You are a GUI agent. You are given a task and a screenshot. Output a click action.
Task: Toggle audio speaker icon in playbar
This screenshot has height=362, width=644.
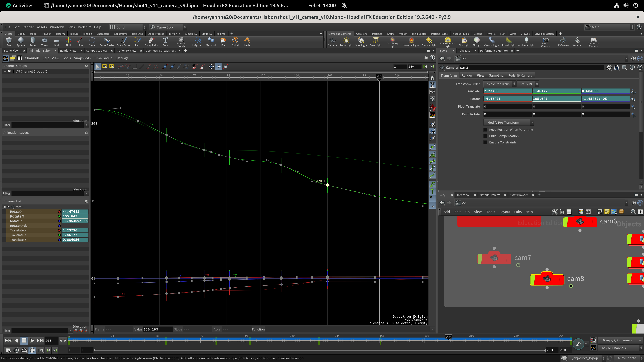pyautogui.click(x=16, y=350)
